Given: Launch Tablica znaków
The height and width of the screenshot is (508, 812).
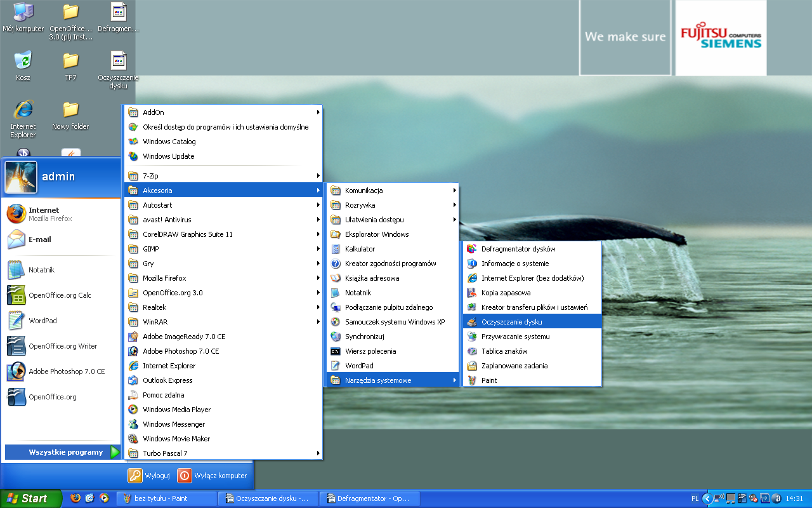Looking at the screenshot, I should pos(532,351).
